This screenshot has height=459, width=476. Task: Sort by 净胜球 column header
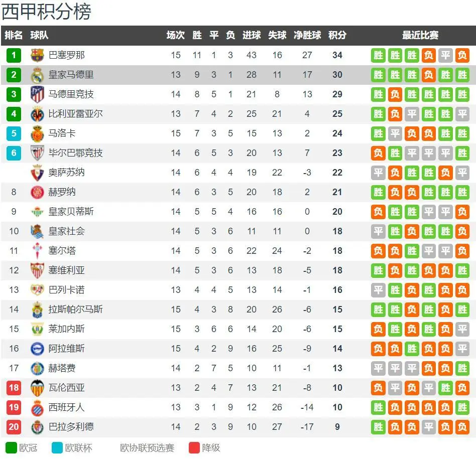[307, 35]
